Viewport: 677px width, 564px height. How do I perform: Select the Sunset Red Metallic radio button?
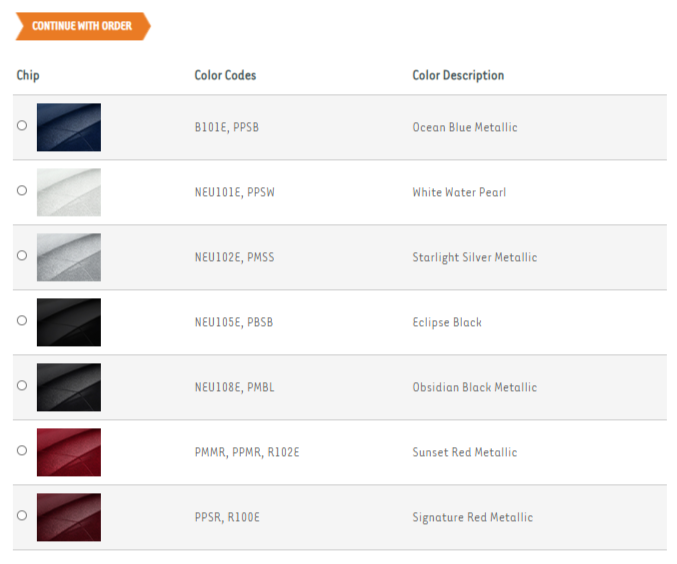(x=22, y=450)
